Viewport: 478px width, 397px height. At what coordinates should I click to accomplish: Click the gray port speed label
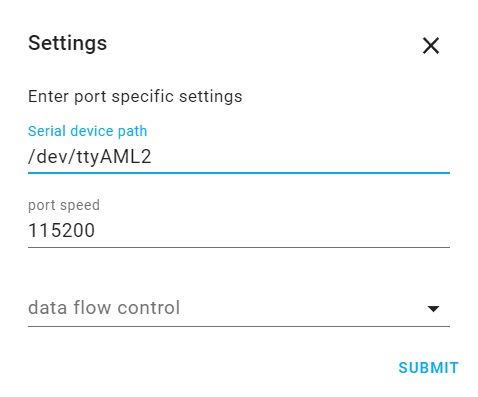coord(64,205)
